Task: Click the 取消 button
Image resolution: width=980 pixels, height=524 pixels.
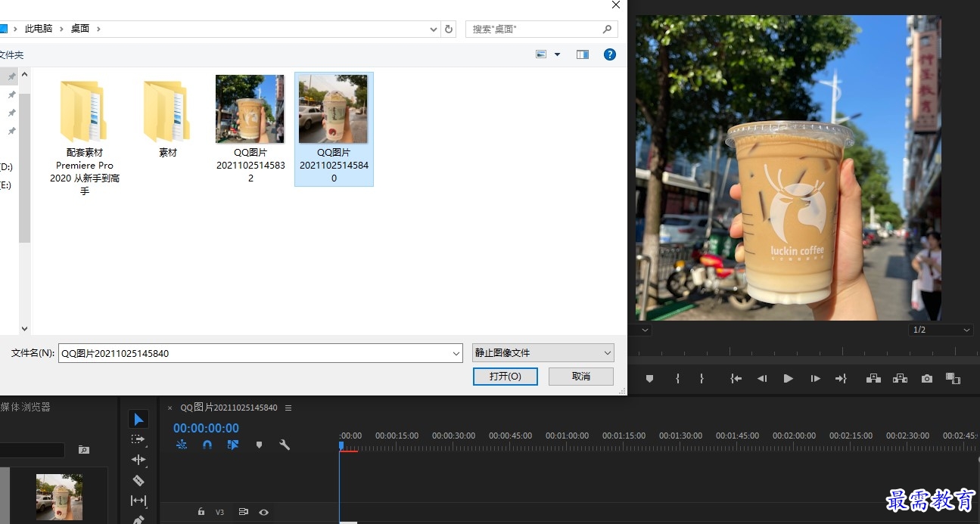Action: [x=580, y=376]
